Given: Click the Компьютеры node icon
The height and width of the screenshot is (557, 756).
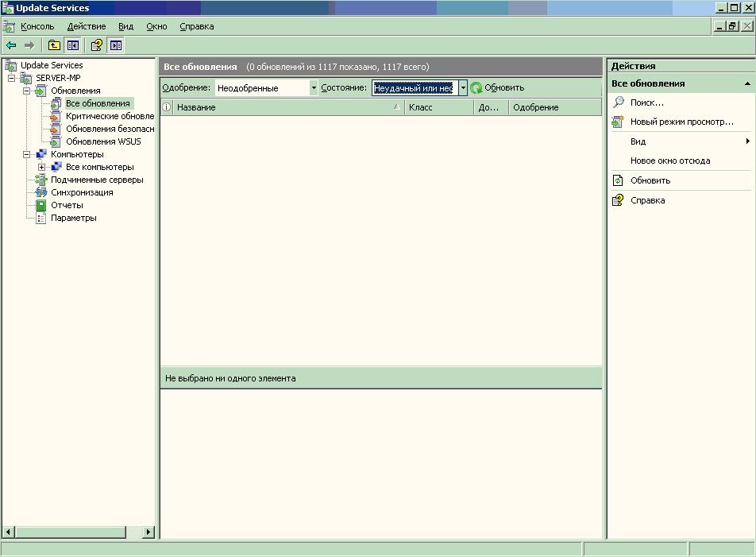Looking at the screenshot, I should [41, 154].
